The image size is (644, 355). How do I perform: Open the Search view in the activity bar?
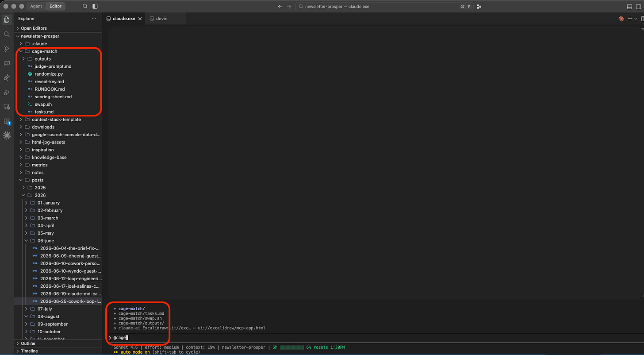tap(7, 34)
